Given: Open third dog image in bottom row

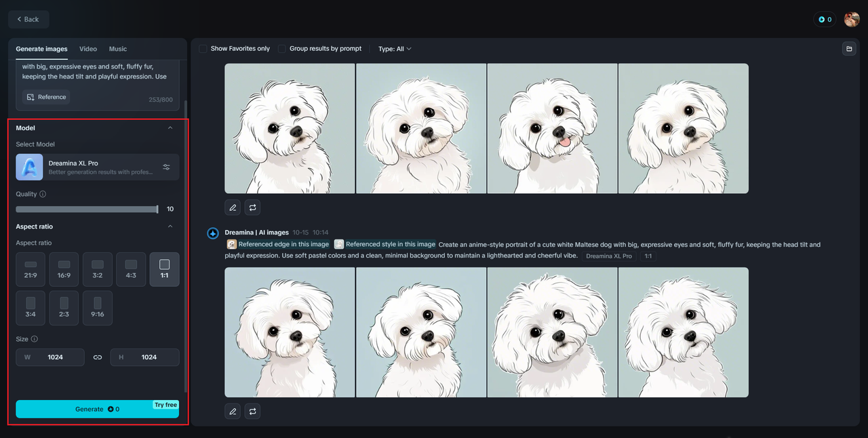Looking at the screenshot, I should 552,332.
